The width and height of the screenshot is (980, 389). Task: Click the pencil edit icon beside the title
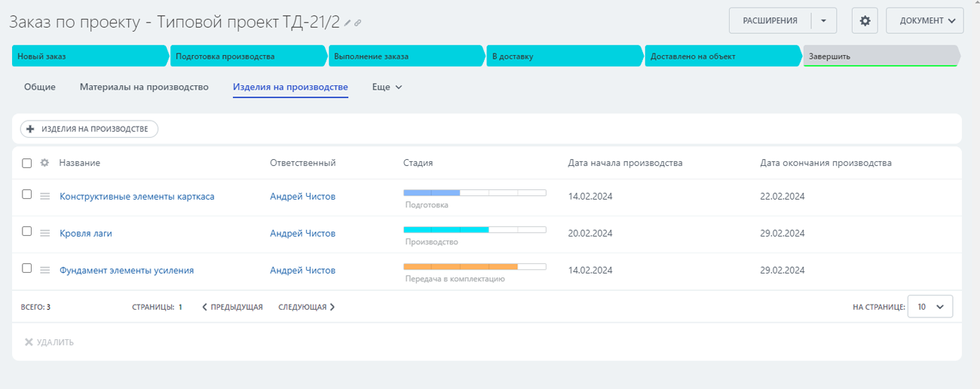pyautogui.click(x=348, y=23)
